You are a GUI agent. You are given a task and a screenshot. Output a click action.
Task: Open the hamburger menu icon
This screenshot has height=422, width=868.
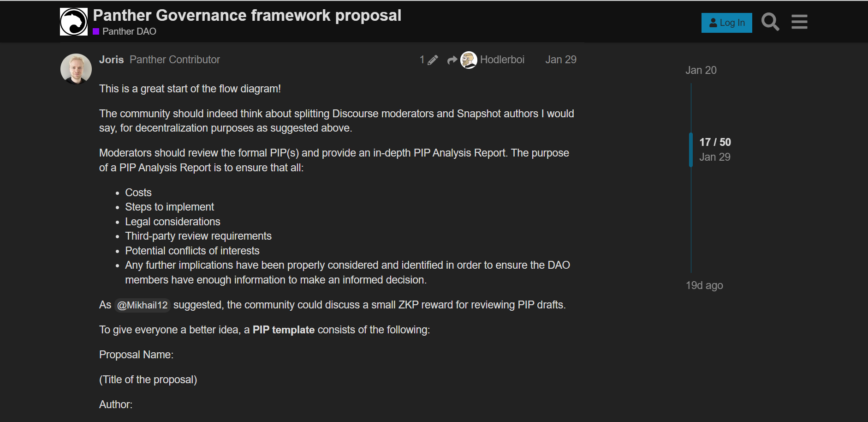799,22
